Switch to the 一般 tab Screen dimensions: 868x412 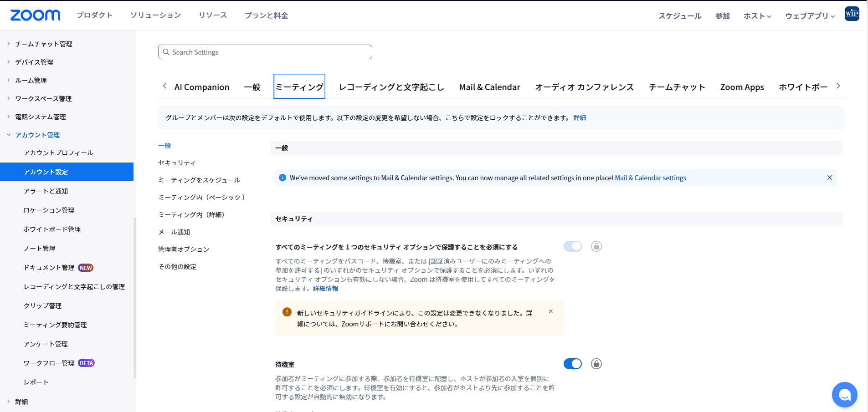pyautogui.click(x=252, y=87)
